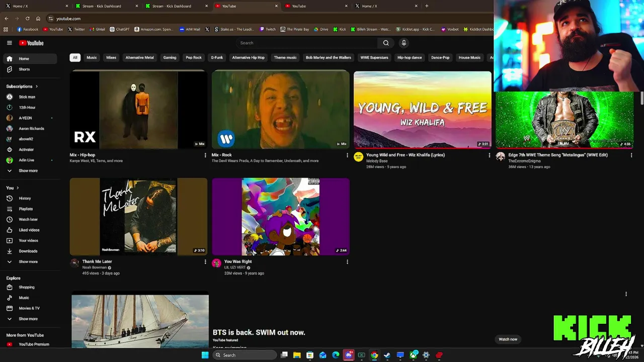Screen dimensions: 644x362
Task: Open options menu for Mix - Rock
Action: click(347, 155)
